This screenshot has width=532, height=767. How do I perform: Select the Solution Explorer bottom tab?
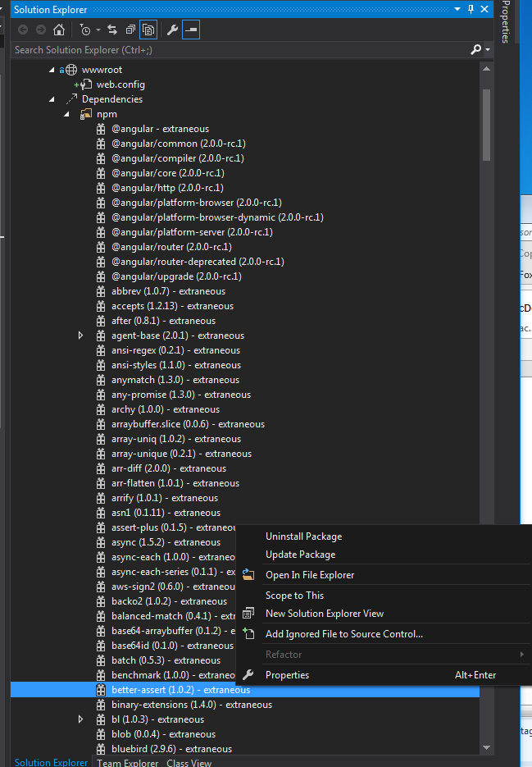pyautogui.click(x=51, y=762)
